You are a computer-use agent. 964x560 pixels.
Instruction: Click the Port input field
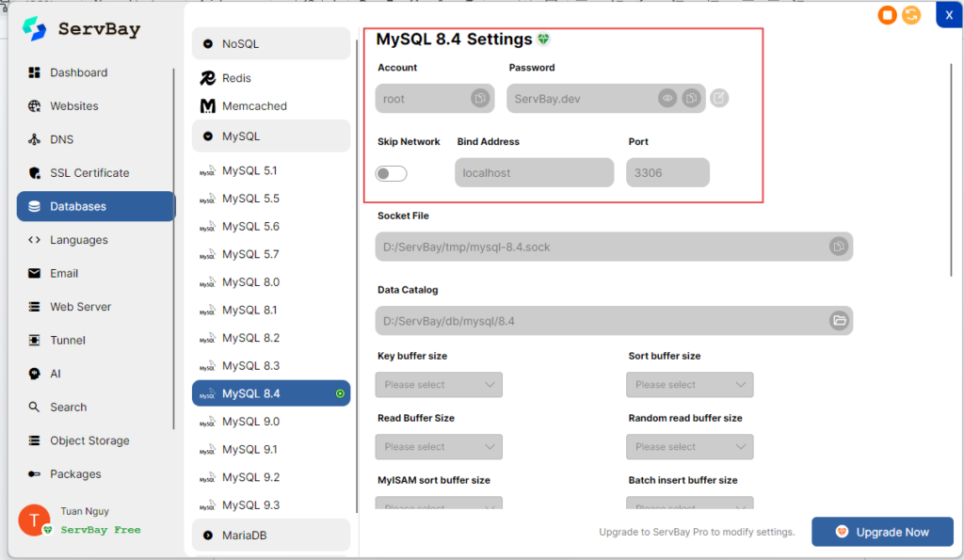point(667,173)
